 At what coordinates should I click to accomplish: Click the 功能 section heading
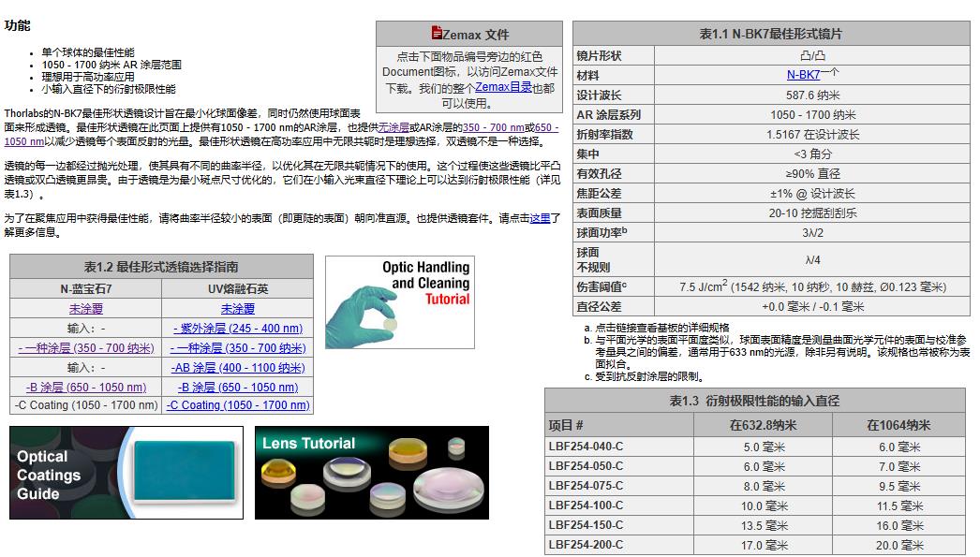point(17,25)
